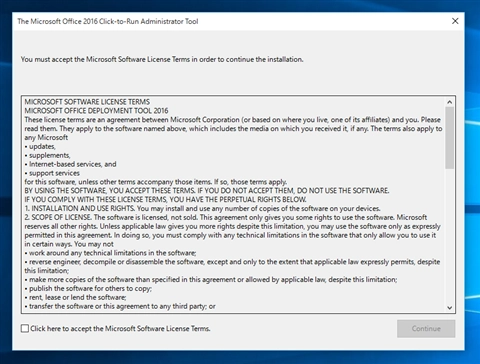Click the Continue button
Viewport: 480px width, 364px height.
(426, 329)
